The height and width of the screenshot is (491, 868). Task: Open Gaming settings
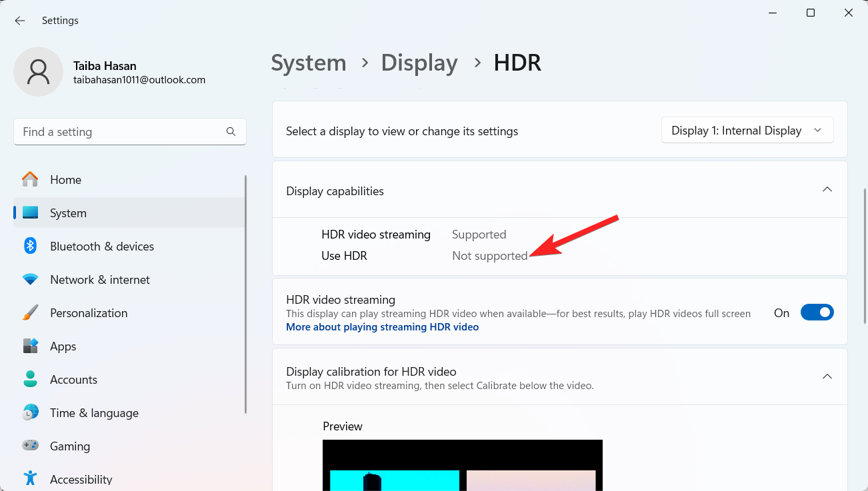click(x=70, y=446)
